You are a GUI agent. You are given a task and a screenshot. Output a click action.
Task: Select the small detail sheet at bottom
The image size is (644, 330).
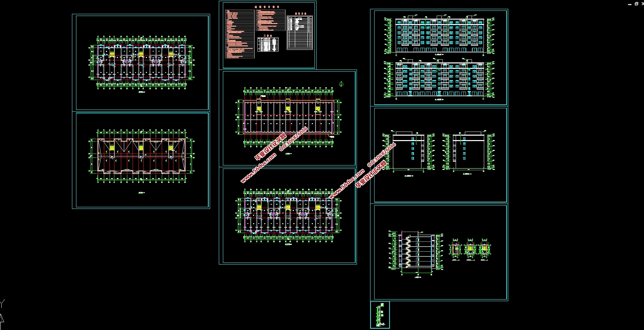coord(380,315)
